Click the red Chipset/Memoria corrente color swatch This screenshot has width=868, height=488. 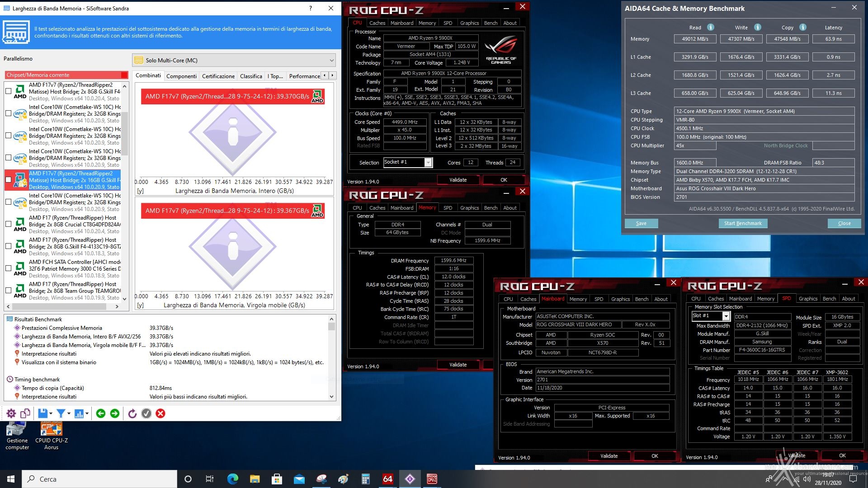pos(124,75)
